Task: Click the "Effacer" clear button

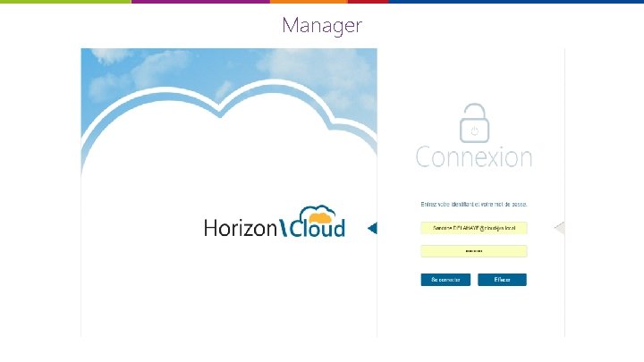Action: 502,280
